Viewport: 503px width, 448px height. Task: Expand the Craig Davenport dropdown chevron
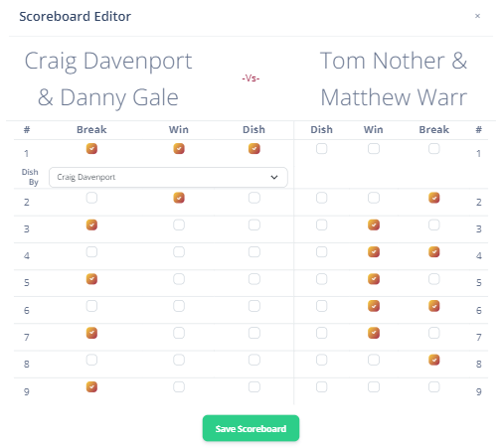pos(274,177)
